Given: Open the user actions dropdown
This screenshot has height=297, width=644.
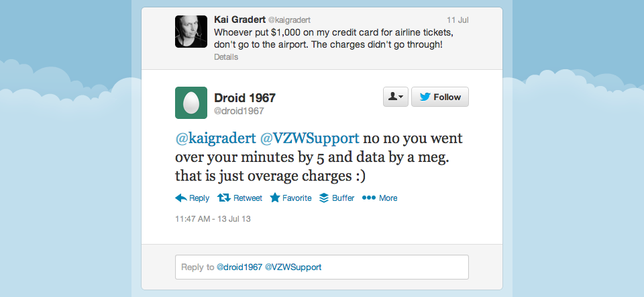Looking at the screenshot, I should [x=396, y=97].
